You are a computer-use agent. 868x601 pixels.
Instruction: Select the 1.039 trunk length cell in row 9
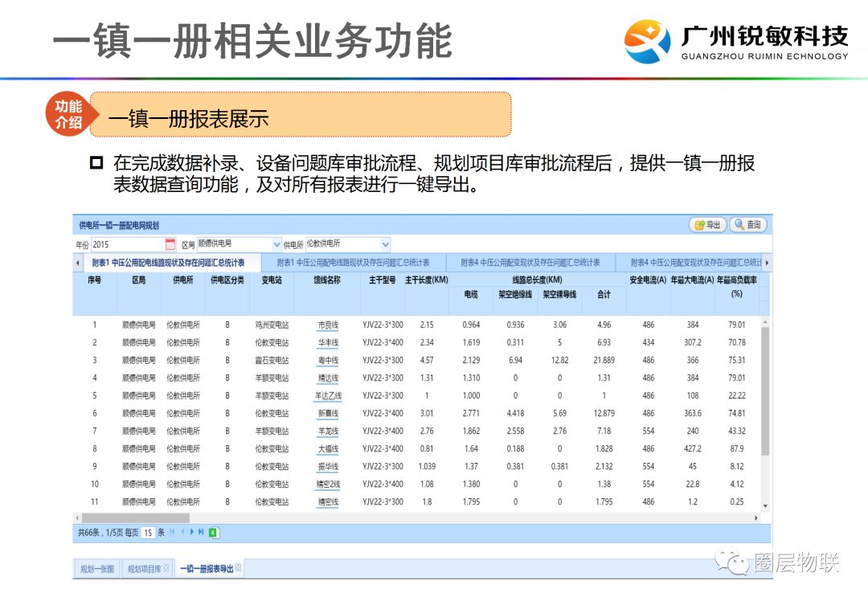click(427, 467)
